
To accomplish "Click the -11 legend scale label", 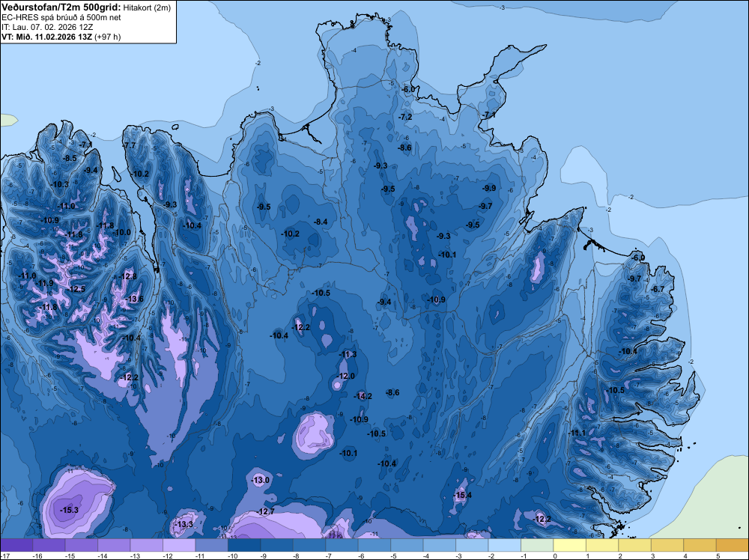I will pyautogui.click(x=200, y=556).
